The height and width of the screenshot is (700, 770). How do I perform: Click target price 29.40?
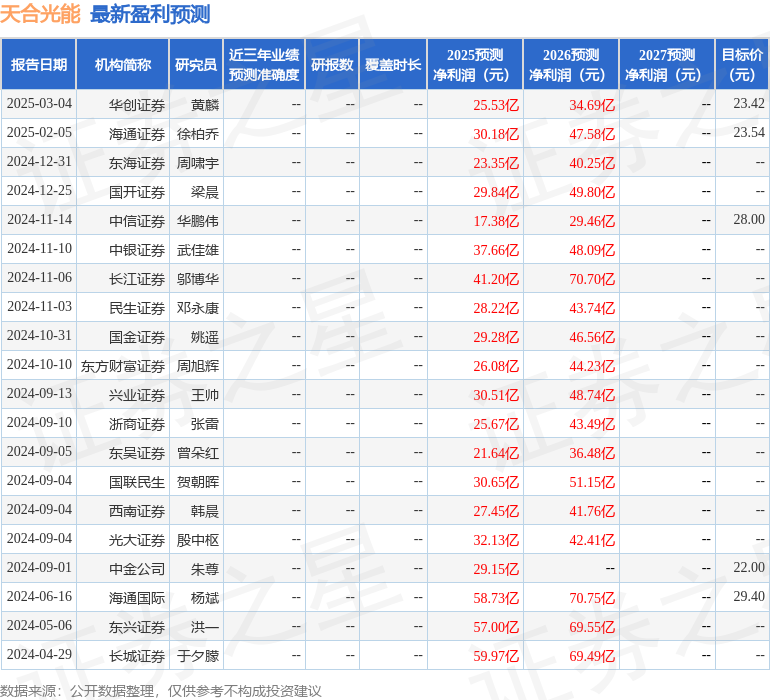coord(749,596)
